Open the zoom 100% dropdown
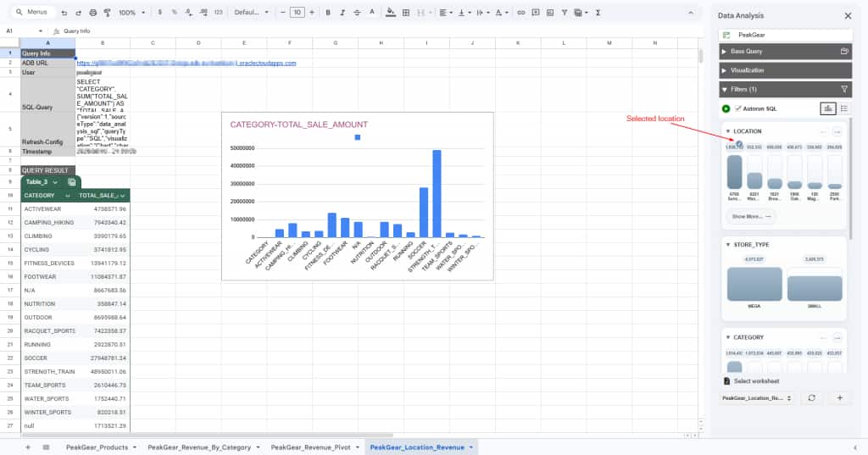The height and width of the screenshot is (455, 868). point(132,12)
